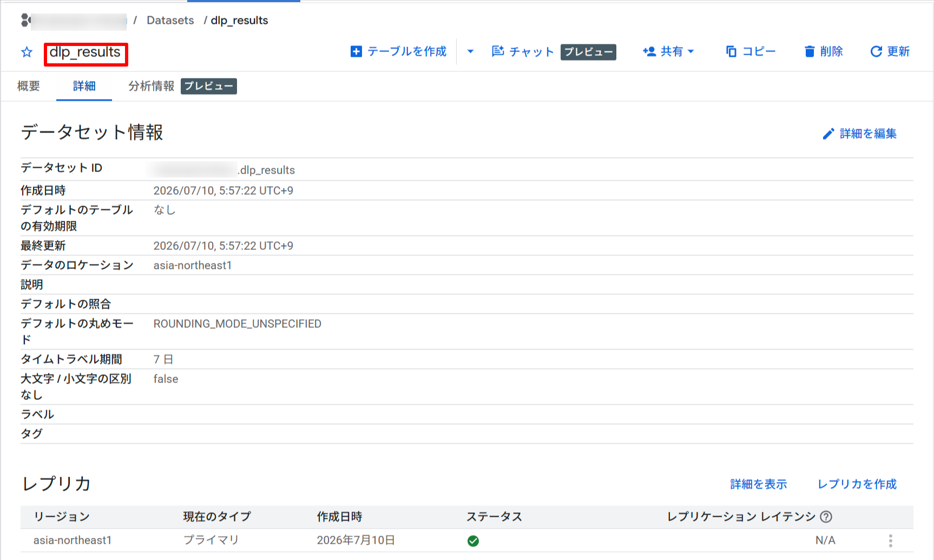Click the チャット chat icon
The width and height of the screenshot is (934, 560).
[x=498, y=51]
